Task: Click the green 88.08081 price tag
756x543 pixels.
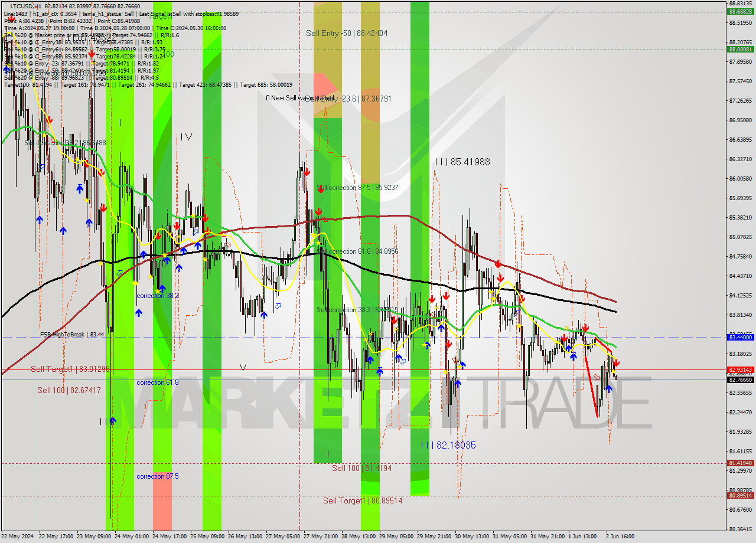Action: [x=741, y=50]
